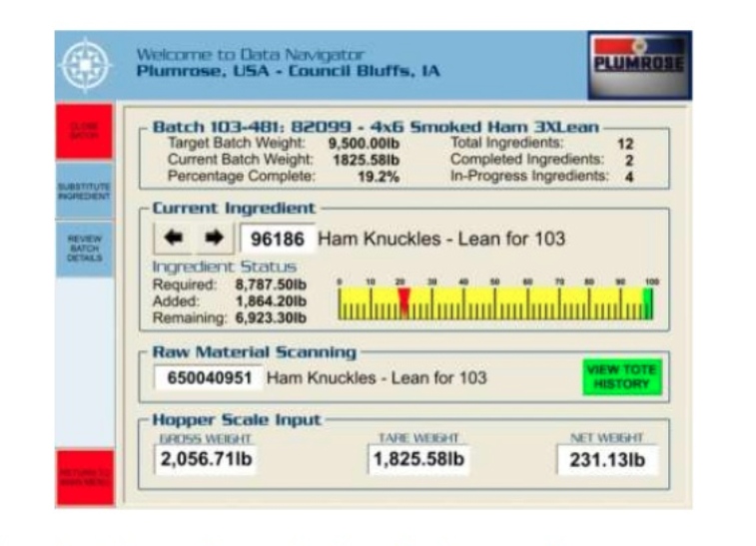The height and width of the screenshot is (546, 756).
Task: Click the compass Data Navigator logo
Action: pos(85,65)
